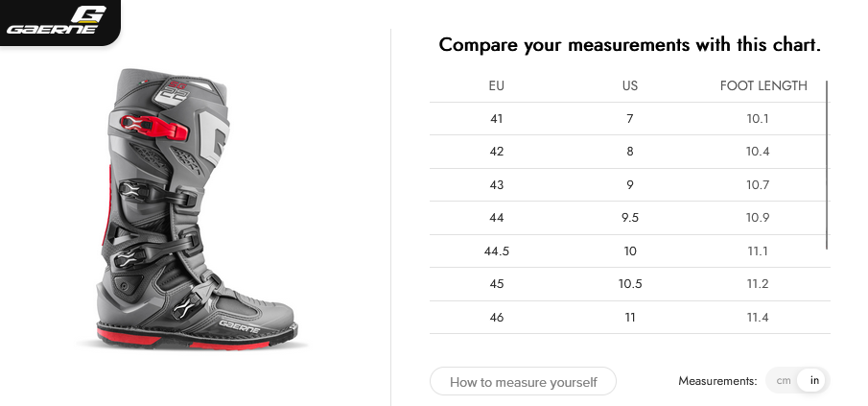This screenshot has height=406, width=868.
Task: Select the EU 44.5 size row
Action: (x=630, y=251)
